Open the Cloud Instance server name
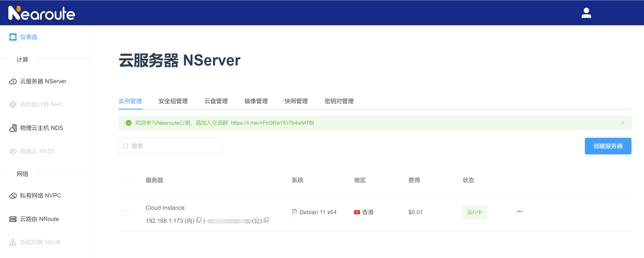 pos(165,208)
